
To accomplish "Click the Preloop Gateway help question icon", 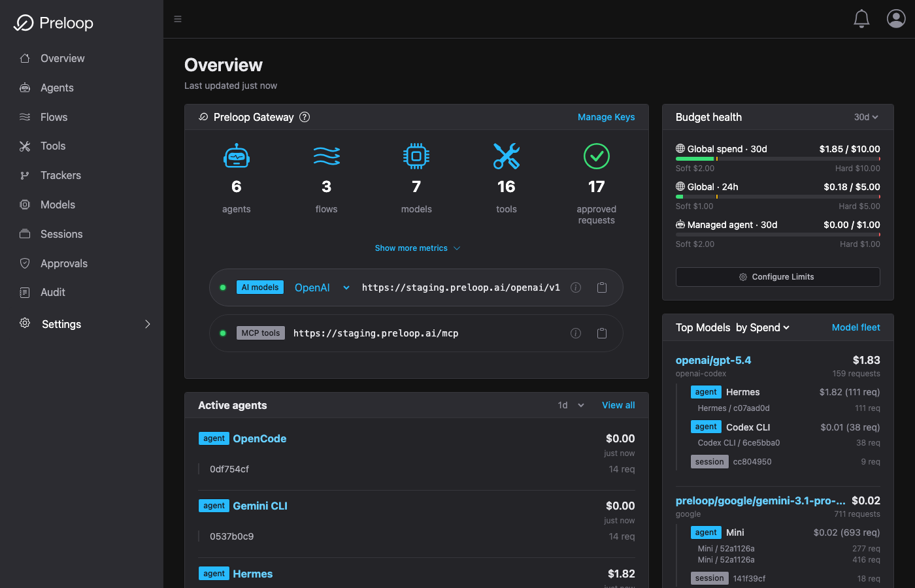I will (305, 117).
